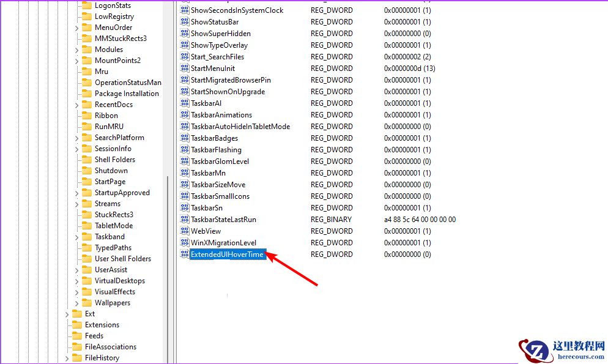
Task: Expand the Streams key
Action: click(x=77, y=204)
